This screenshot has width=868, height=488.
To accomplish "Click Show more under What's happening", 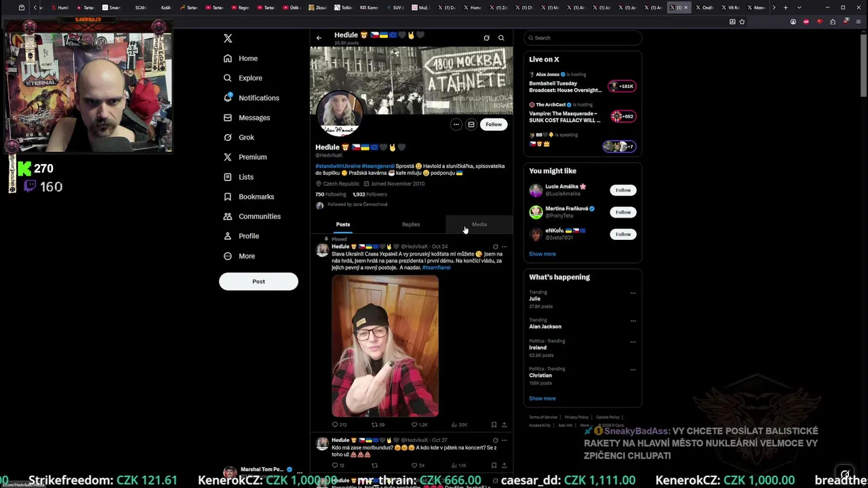I will (x=542, y=399).
